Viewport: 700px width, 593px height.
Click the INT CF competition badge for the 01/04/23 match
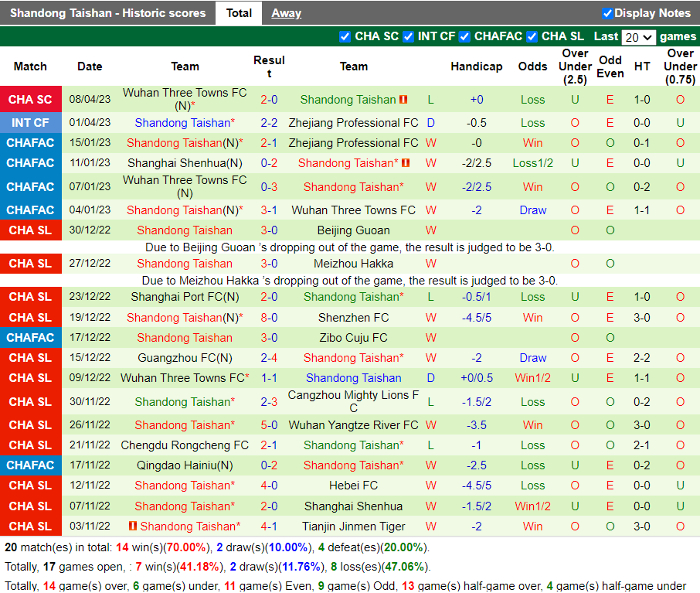pyautogui.click(x=30, y=122)
